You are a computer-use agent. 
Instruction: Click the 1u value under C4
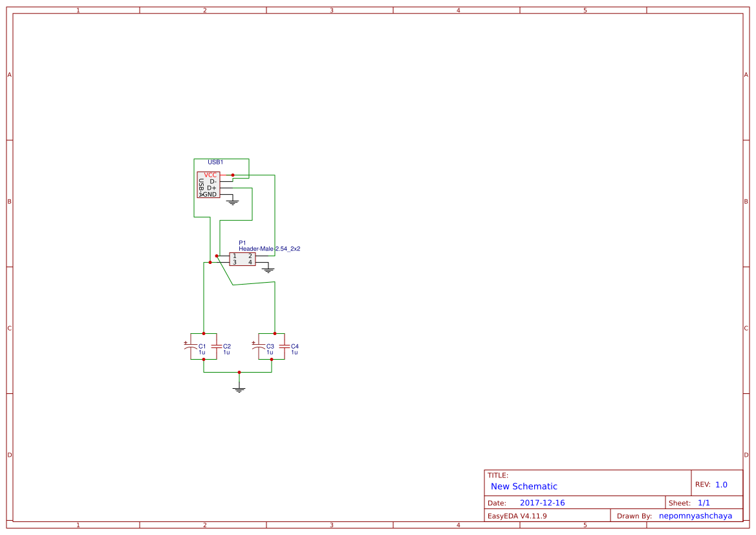[295, 352]
